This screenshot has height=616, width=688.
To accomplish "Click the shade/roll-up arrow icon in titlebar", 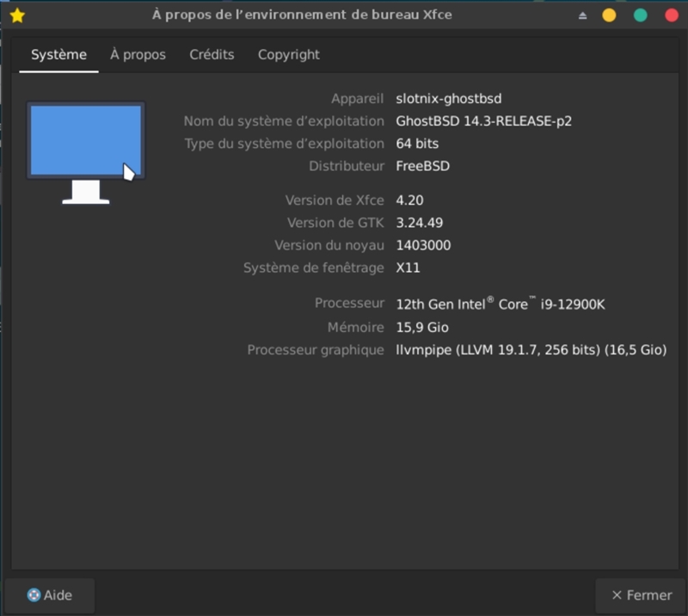I will click(582, 15).
